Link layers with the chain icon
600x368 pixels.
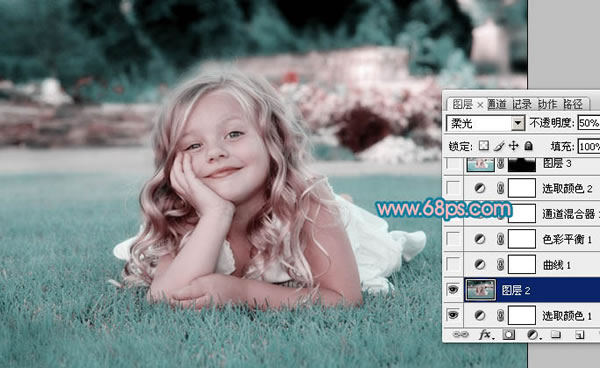tap(460, 335)
